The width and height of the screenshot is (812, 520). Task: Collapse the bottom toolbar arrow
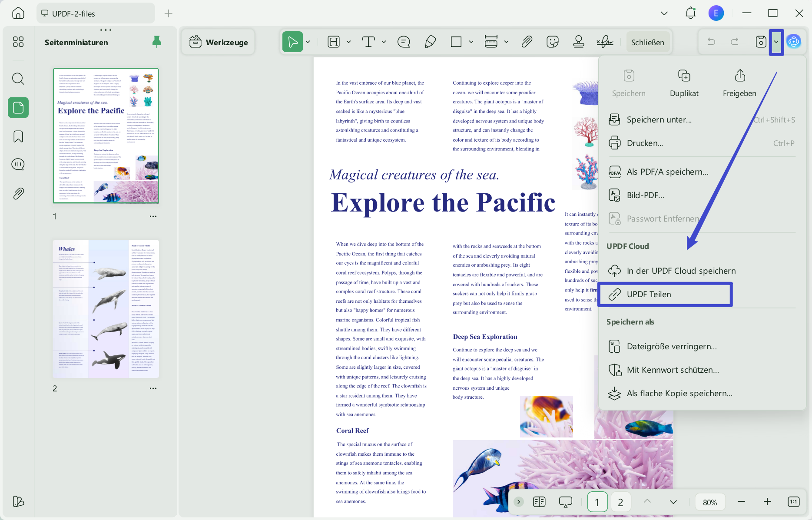[x=518, y=502]
